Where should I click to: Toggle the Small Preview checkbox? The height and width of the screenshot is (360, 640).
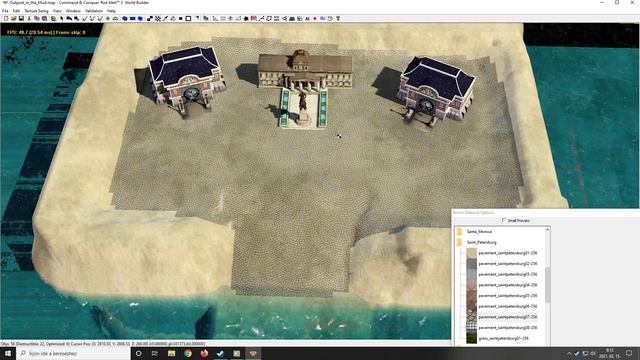[x=504, y=220]
